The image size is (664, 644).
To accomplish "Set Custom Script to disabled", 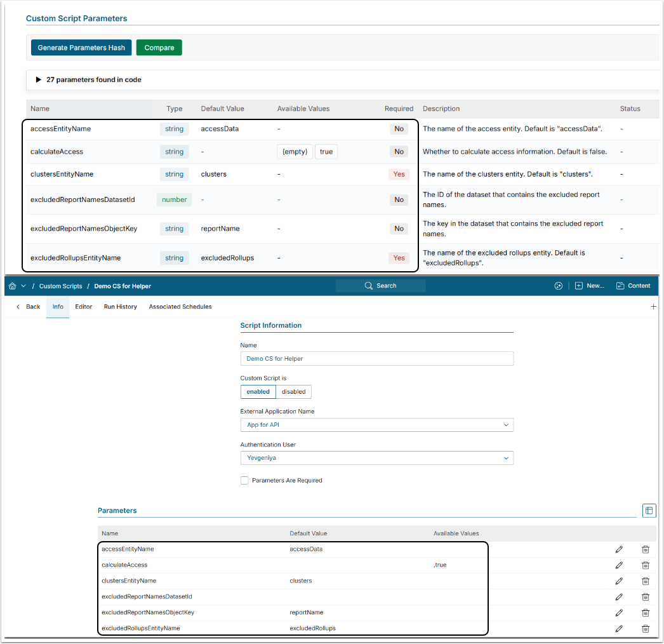I will [293, 392].
